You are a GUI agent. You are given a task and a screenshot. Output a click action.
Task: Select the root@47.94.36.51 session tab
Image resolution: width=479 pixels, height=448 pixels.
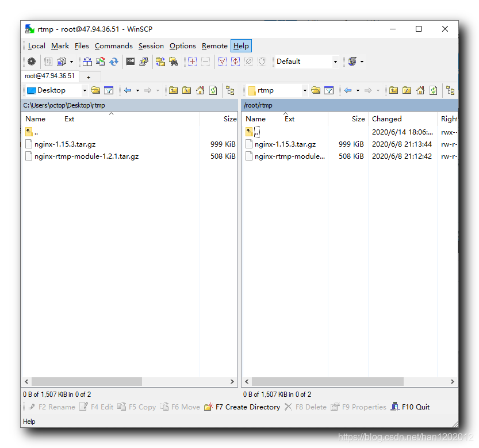point(50,76)
